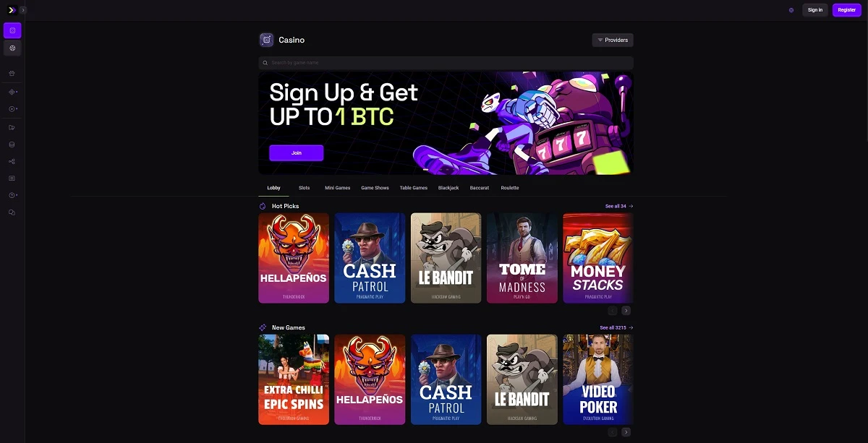Open the sports ball sidebar icon
Screen dimensions: 868x443
tap(12, 48)
